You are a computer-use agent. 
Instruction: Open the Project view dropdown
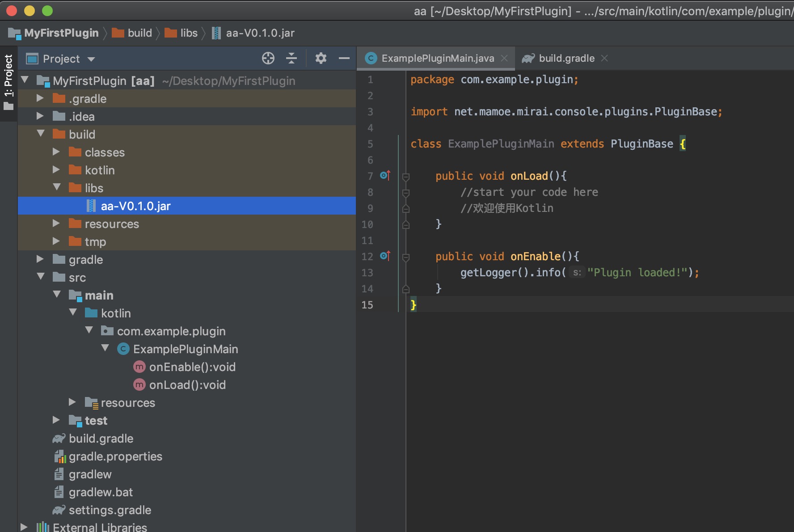point(91,59)
